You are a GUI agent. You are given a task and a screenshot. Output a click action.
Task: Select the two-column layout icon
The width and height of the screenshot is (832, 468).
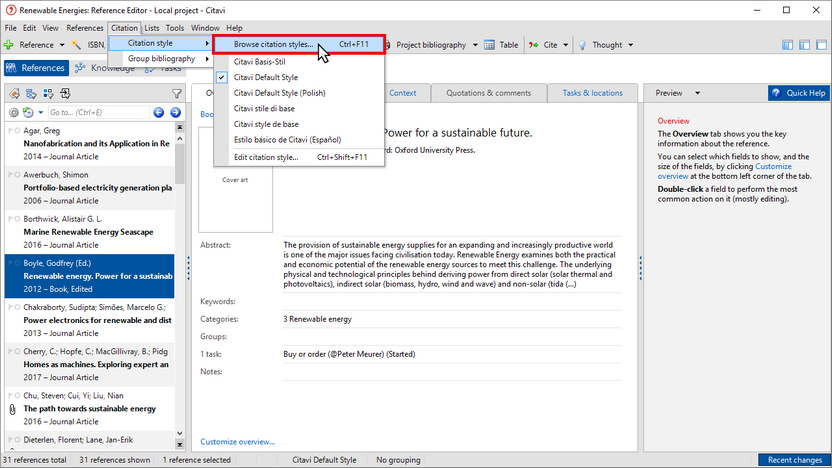tap(804, 45)
